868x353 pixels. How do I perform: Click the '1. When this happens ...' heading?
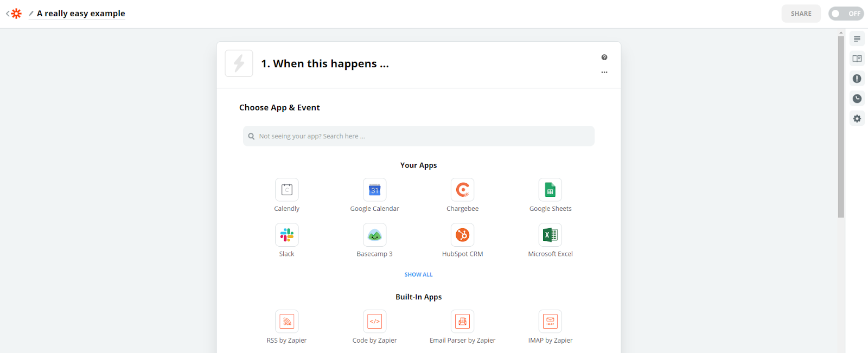(325, 64)
